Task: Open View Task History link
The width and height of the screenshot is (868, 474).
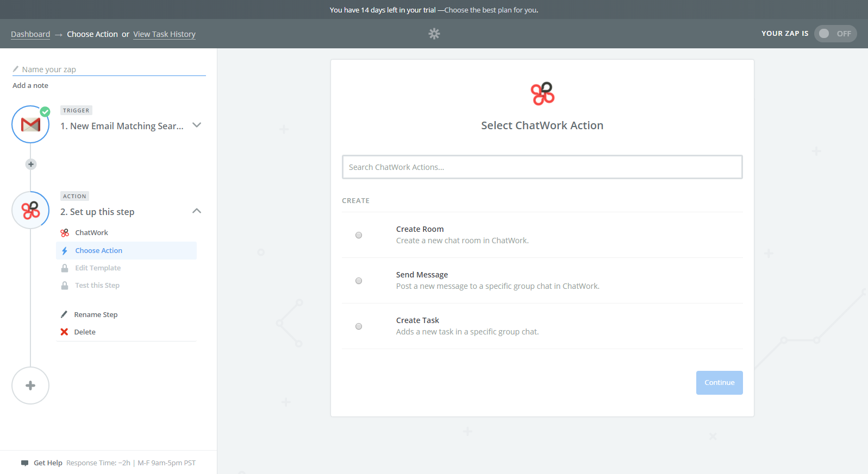Action: point(164,34)
